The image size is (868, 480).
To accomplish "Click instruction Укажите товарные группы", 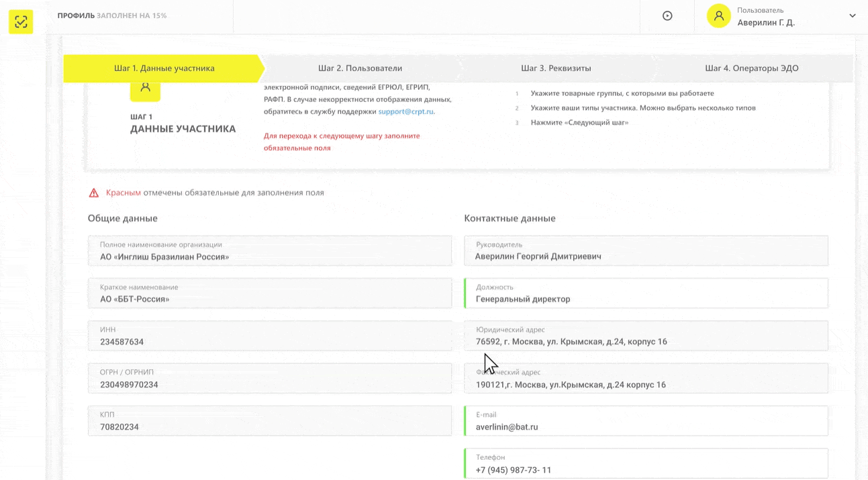I will coord(622,93).
